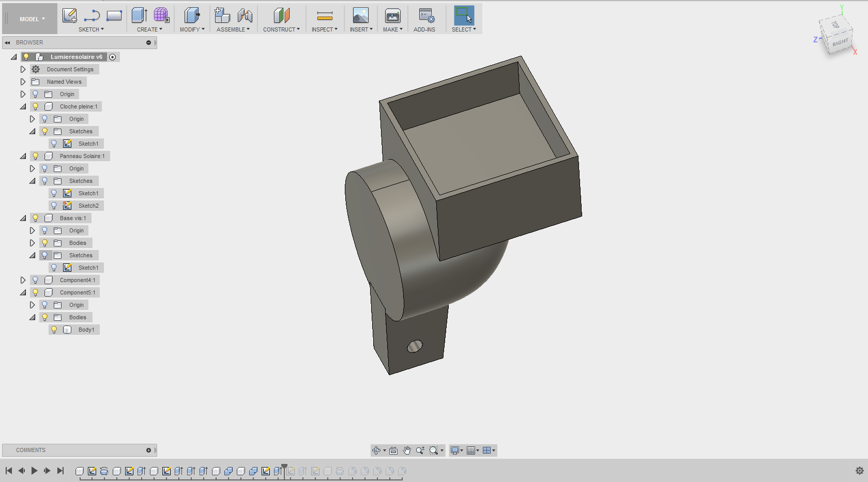Step timeline forward one feature
This screenshot has width=868, height=482.
pos(47,471)
